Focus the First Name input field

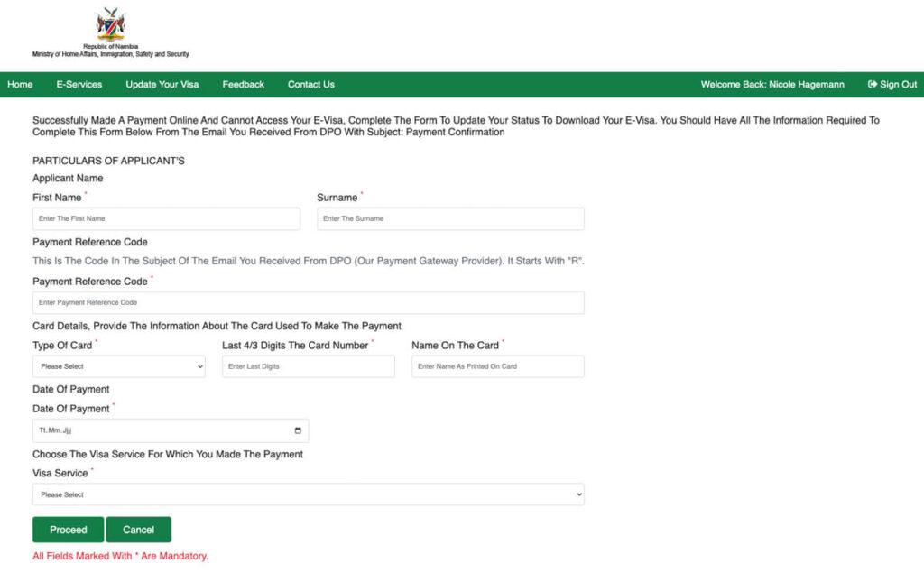(166, 218)
